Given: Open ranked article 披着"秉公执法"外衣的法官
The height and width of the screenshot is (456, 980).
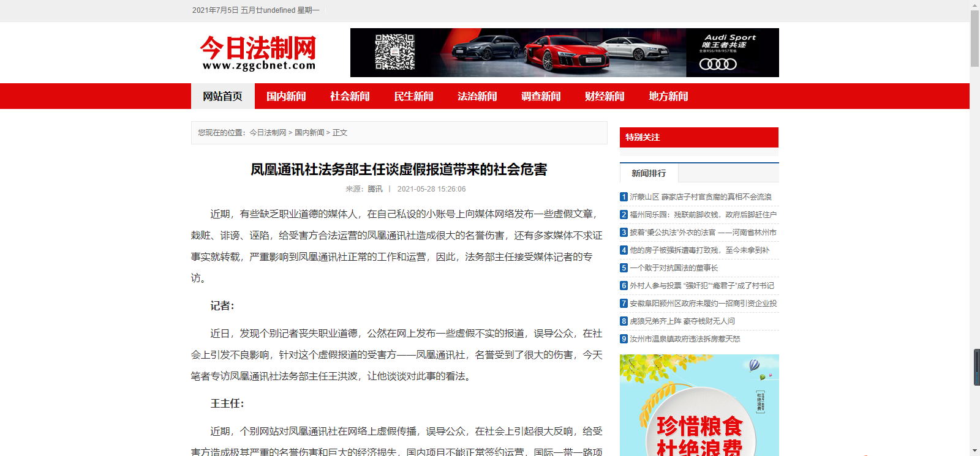Looking at the screenshot, I should click(703, 232).
